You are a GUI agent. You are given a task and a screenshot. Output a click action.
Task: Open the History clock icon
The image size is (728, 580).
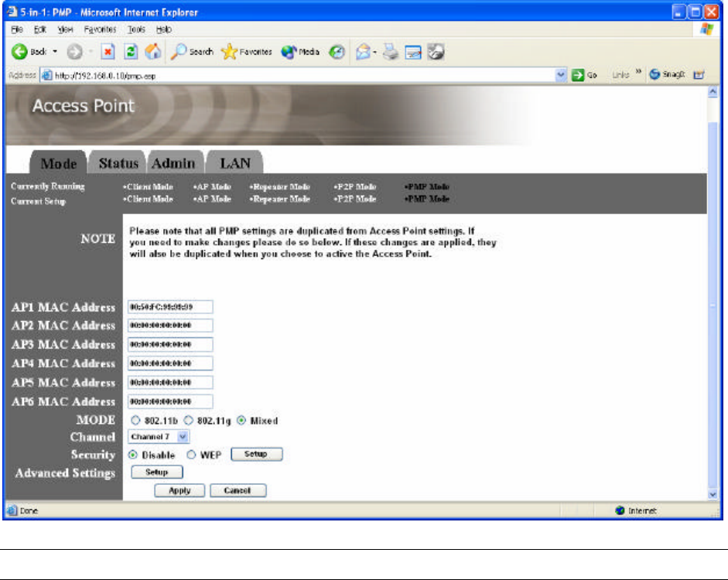(337, 52)
